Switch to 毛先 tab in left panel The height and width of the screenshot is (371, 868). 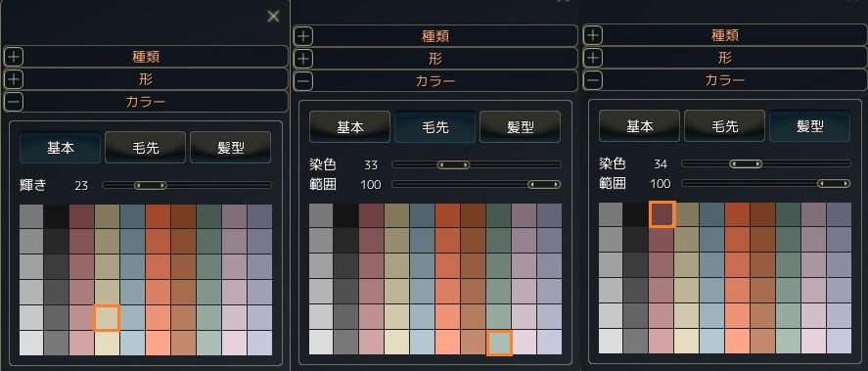click(x=146, y=147)
